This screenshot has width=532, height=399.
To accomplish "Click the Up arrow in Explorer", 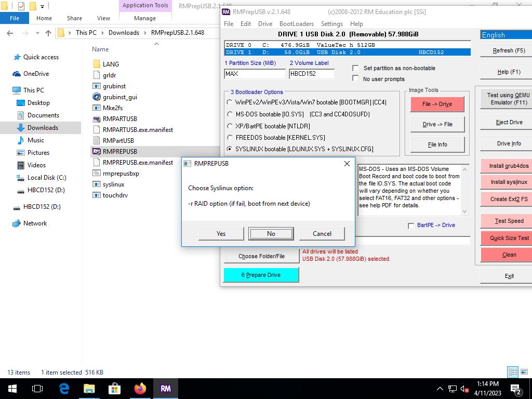I will [48, 33].
